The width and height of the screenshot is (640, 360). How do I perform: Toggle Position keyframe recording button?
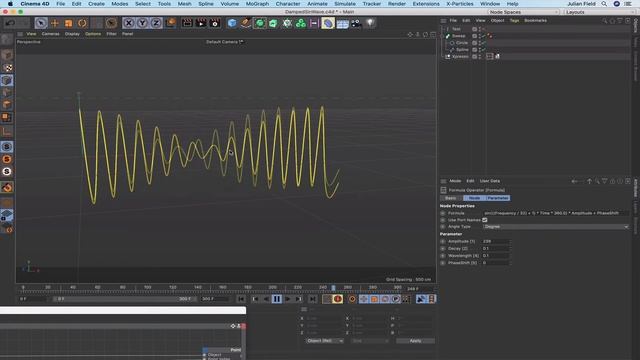pos(364,299)
